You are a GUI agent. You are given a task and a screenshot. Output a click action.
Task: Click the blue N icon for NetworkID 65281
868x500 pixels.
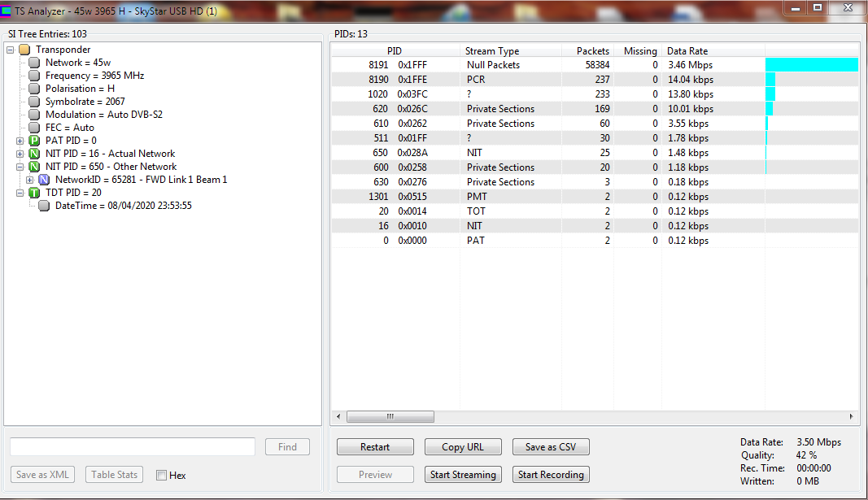pos(44,180)
